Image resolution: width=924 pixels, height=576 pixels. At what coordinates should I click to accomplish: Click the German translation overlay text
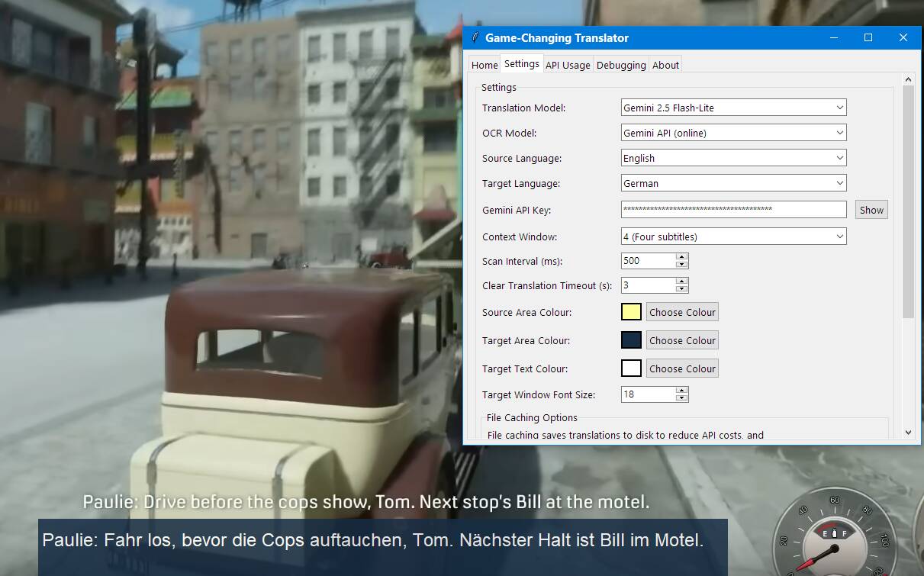pyautogui.click(x=373, y=540)
